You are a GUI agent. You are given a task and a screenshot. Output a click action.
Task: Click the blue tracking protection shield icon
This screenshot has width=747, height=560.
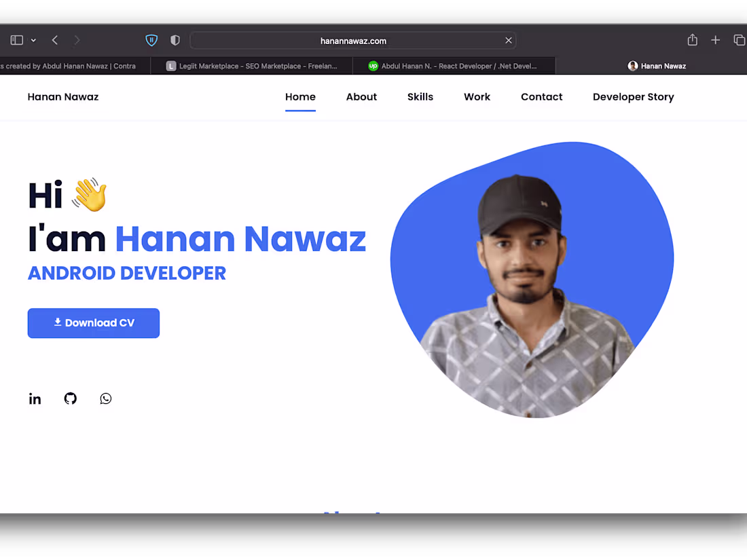(x=151, y=40)
